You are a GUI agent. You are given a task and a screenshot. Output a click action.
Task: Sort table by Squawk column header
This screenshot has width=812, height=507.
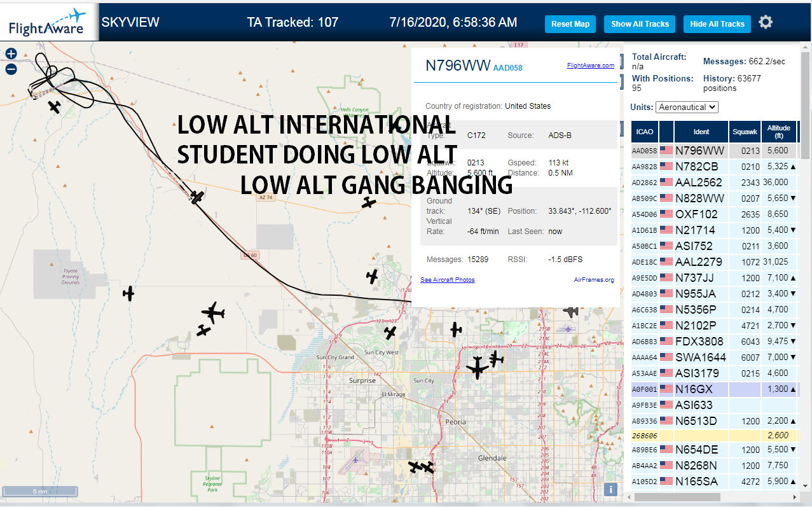pyautogui.click(x=745, y=132)
